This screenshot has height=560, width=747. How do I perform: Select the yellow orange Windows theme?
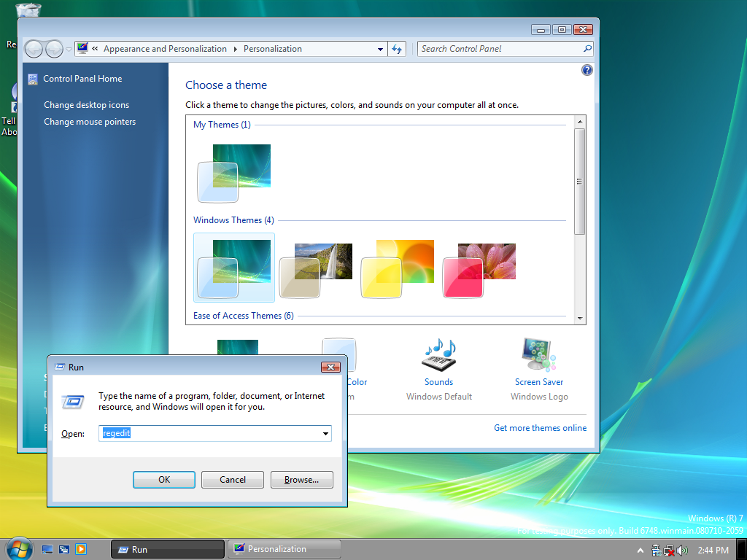click(398, 268)
